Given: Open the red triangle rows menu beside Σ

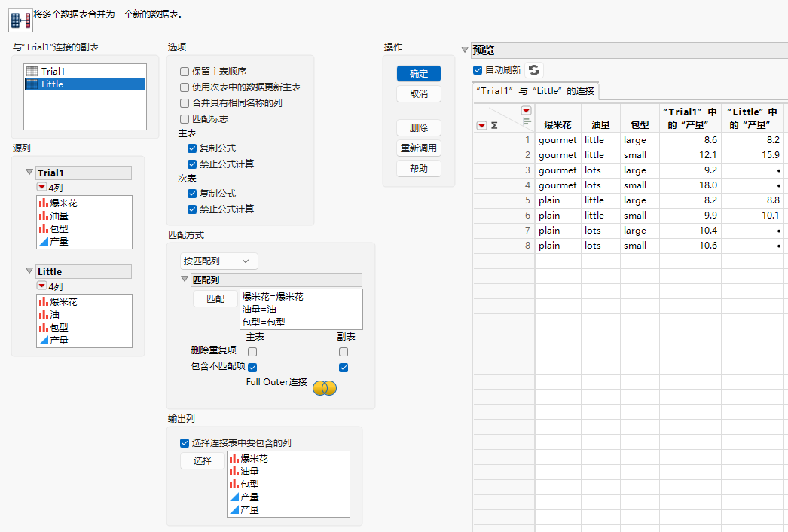Looking at the screenshot, I should point(481,125).
